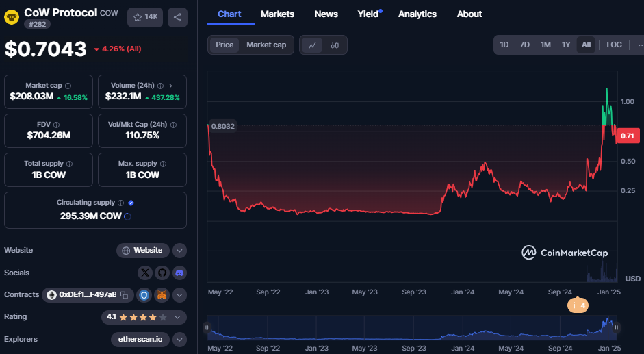Viewport: 644px width, 354px height.
Task: Toggle LOG scale on chart
Action: pos(614,45)
